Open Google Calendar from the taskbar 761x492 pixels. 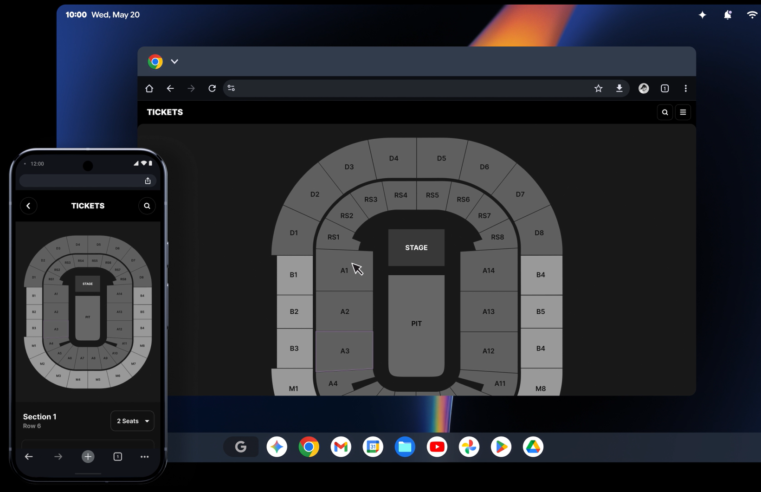pyautogui.click(x=373, y=447)
